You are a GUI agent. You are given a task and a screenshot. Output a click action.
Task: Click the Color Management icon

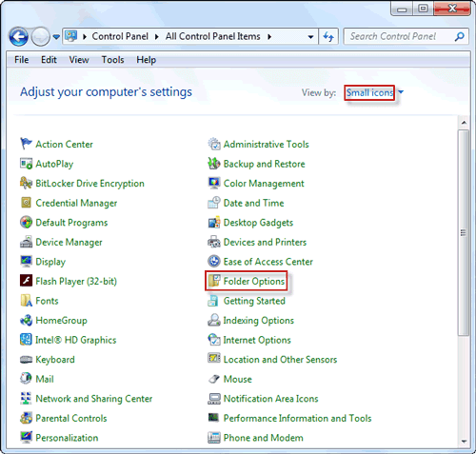pos(214,184)
